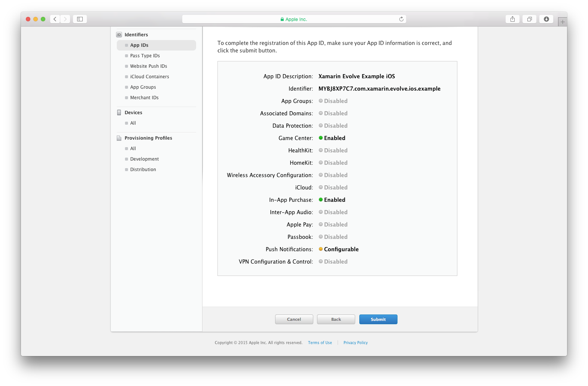Go Back to the previous step
The image size is (588, 386).
pos(336,319)
